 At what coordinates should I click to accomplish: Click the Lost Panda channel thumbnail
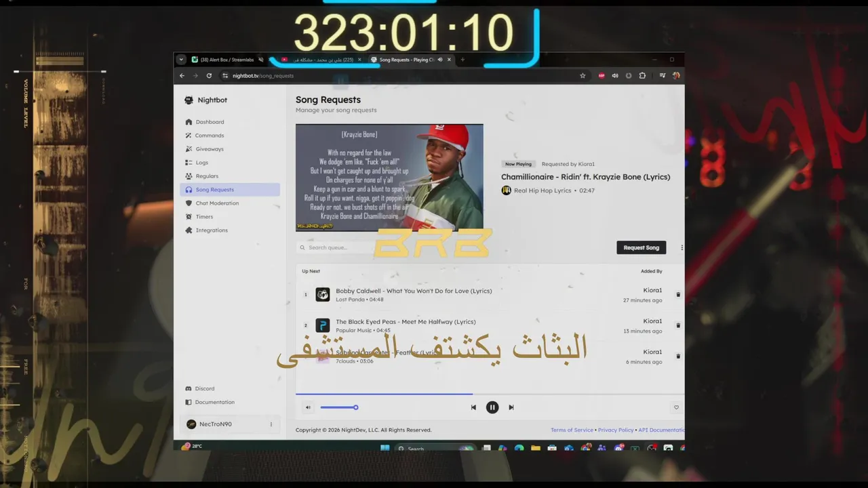click(323, 295)
